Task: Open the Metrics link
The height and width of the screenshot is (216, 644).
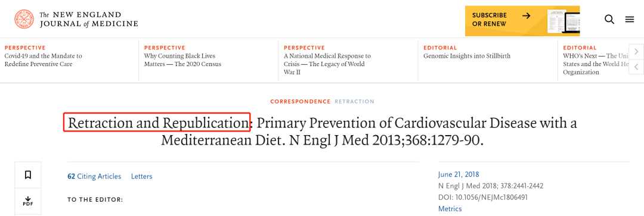Action: (450, 209)
